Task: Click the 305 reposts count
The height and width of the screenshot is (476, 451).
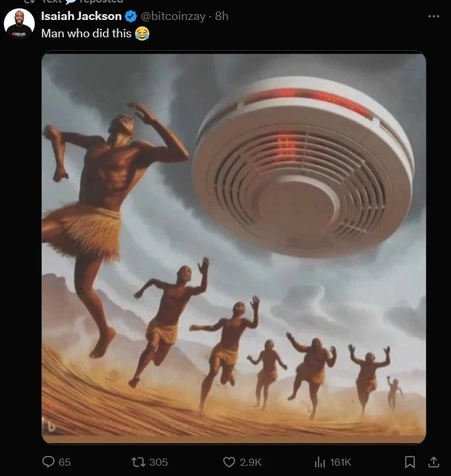Action: click(x=158, y=462)
